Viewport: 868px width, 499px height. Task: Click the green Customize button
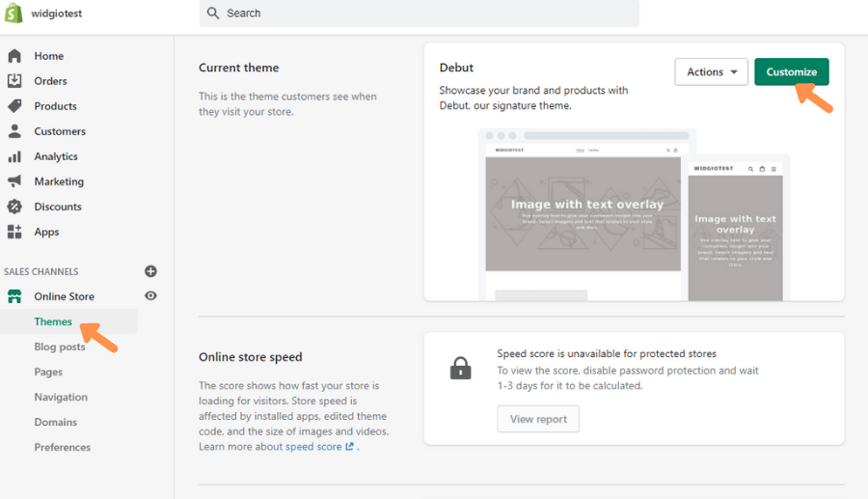pyautogui.click(x=792, y=72)
